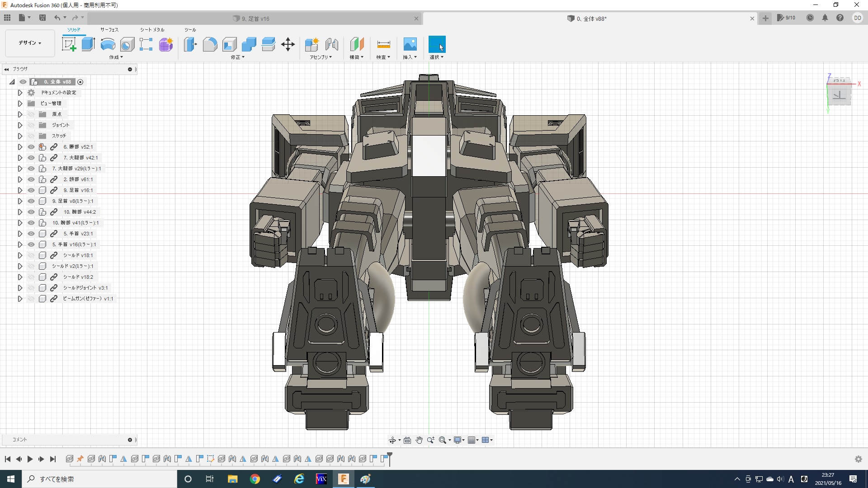
Task: Click the Move/Copy cross-arrow icon
Action: coord(288,44)
